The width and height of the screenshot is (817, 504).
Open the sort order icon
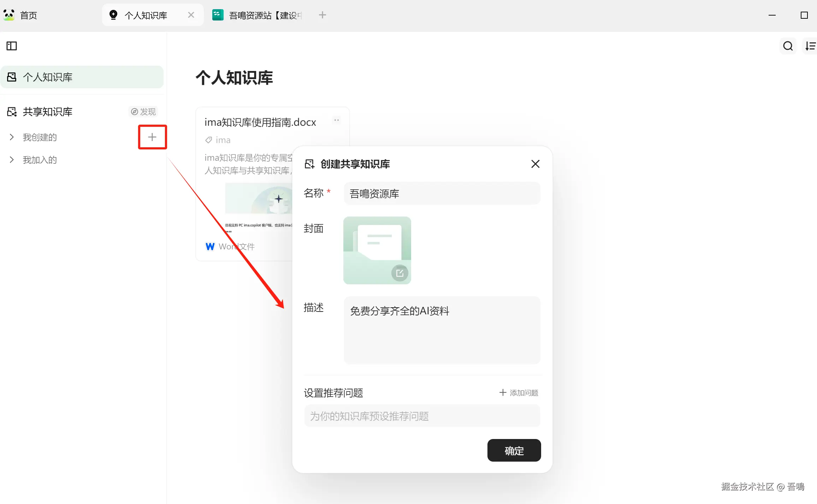[810, 46]
